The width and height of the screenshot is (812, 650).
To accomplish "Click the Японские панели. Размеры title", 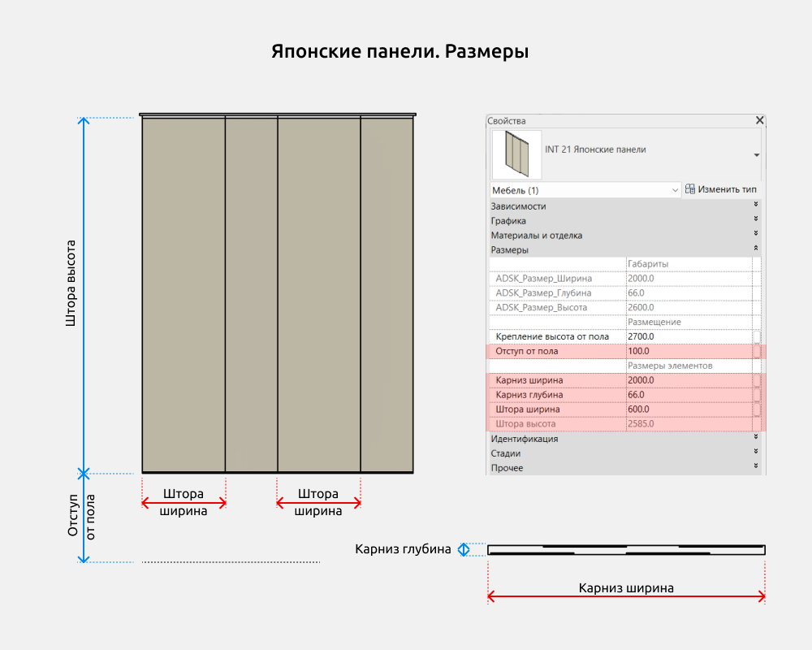I will tap(400, 51).
